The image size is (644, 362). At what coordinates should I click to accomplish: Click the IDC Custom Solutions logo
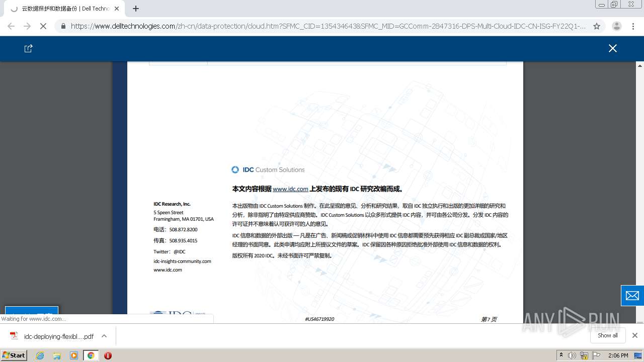(x=268, y=170)
